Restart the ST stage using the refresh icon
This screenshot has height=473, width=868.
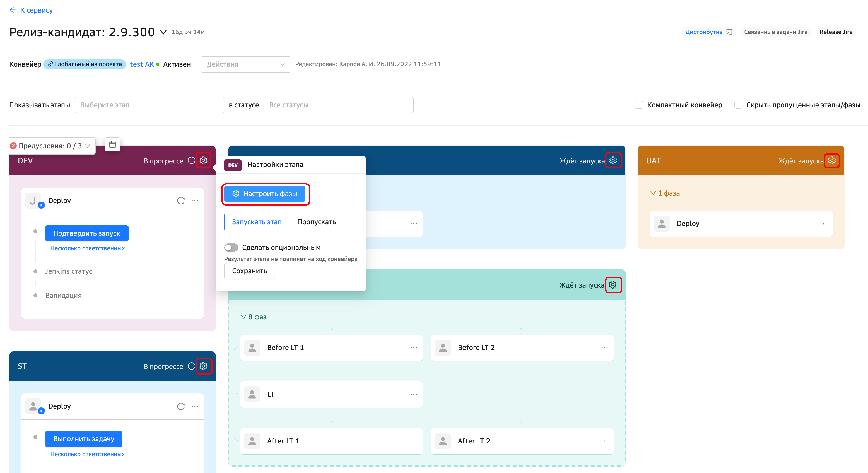(191, 366)
